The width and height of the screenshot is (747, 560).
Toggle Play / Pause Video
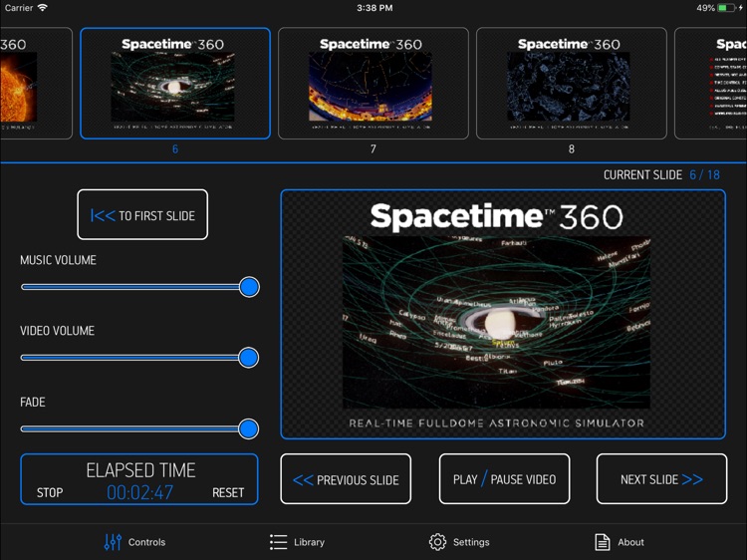pyautogui.click(x=505, y=479)
